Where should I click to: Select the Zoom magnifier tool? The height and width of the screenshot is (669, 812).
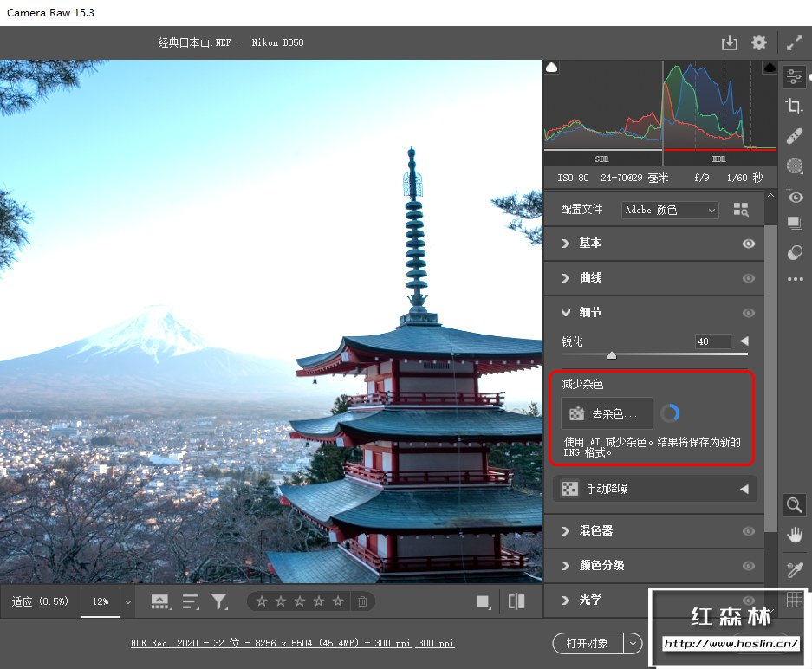coord(794,504)
